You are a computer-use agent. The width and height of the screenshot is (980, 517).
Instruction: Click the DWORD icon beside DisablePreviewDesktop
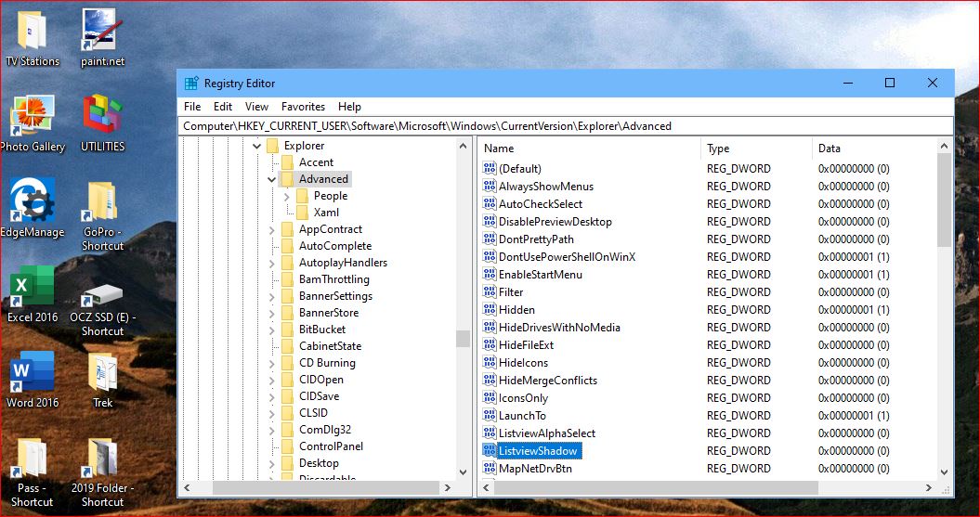(x=489, y=221)
